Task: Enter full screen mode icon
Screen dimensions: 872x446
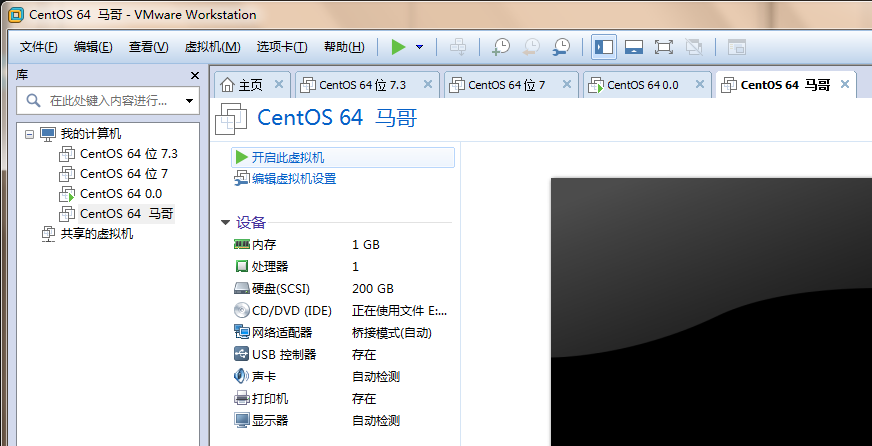Action: [x=663, y=47]
